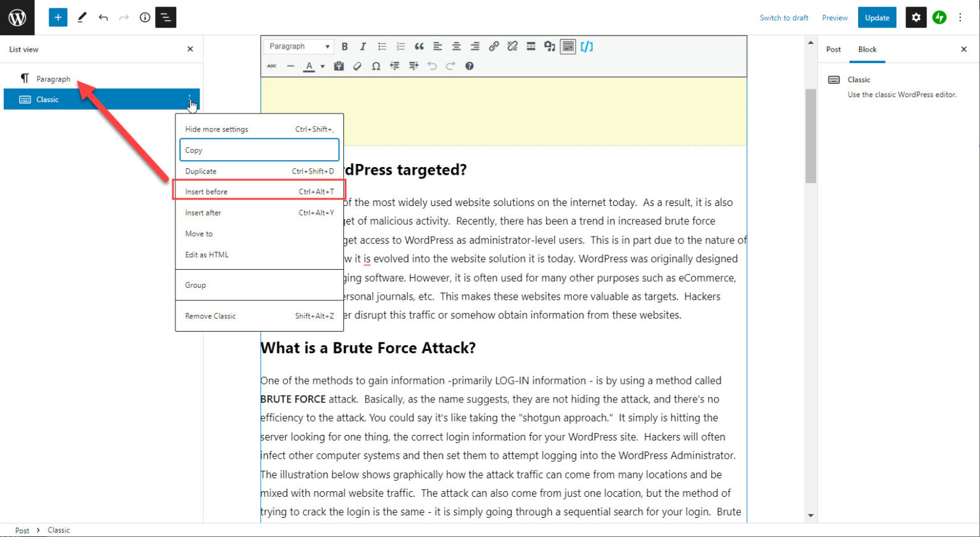Click the Update button
Viewport: 980px width, 537px height.
click(x=877, y=17)
